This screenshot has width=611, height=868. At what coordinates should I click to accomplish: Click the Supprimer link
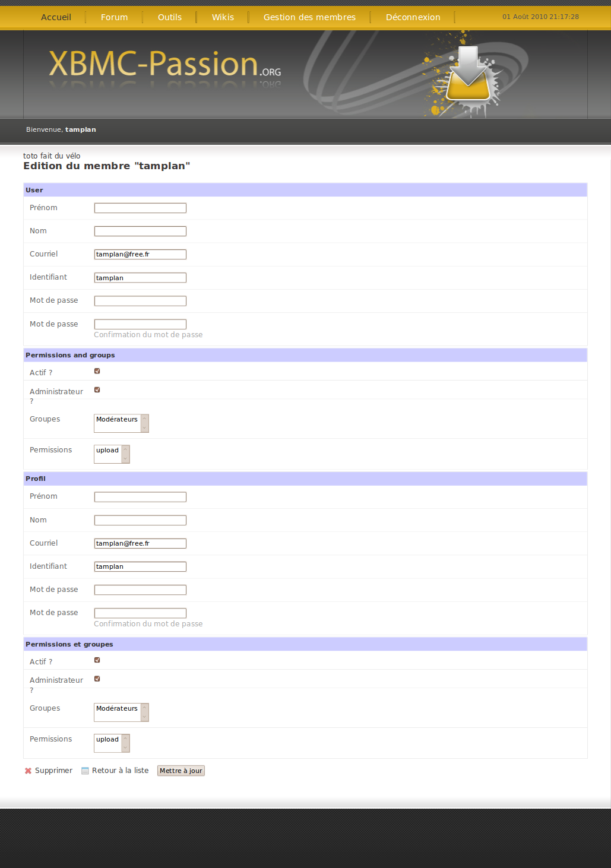coord(53,771)
